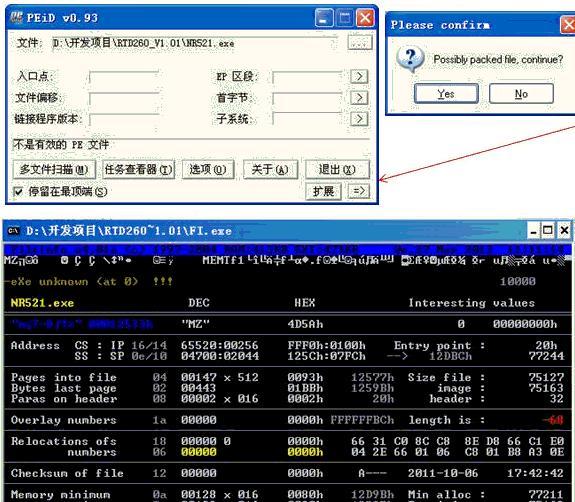The height and width of the screenshot is (502, 575).
Task: Close the FI.exe console window
Action: [564, 231]
